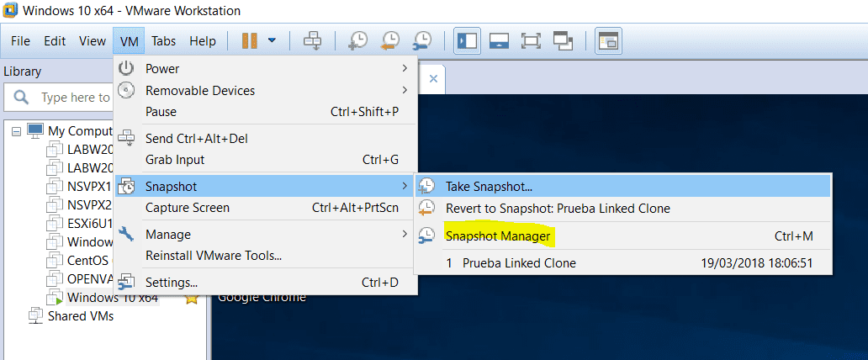Collapse the My Computer tree node
868x360 pixels.
(16, 131)
